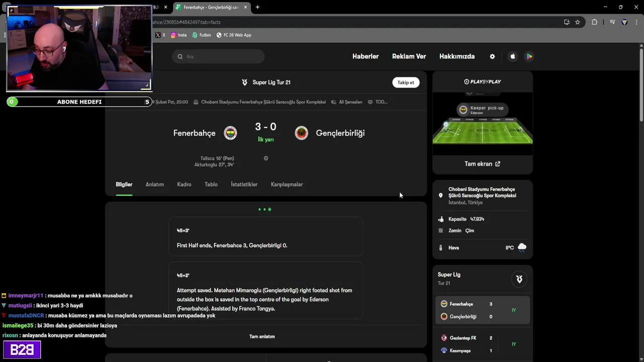Image resolution: width=644 pixels, height=362 pixels.
Task: Click the Gençlerbirliği team crest in scoreboard
Action: pyautogui.click(x=301, y=133)
